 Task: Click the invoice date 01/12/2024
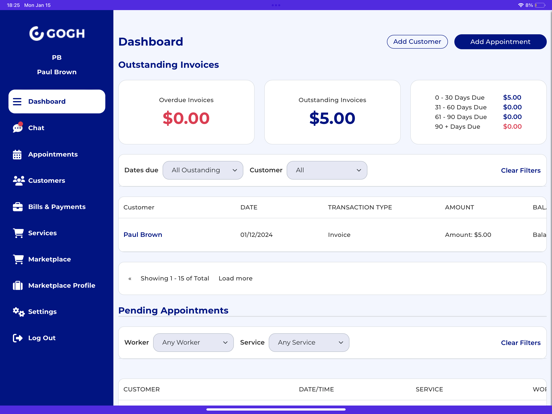(x=256, y=235)
